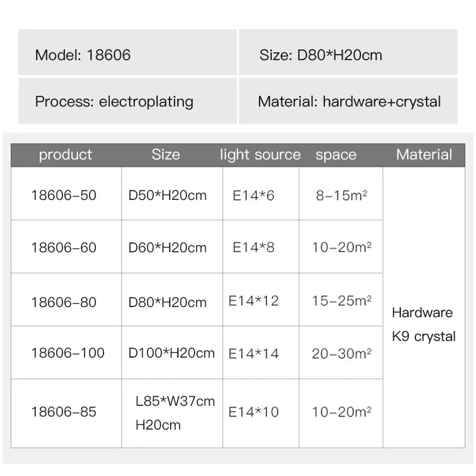Click the space column header
The height and width of the screenshot is (476, 476).
pos(336,155)
